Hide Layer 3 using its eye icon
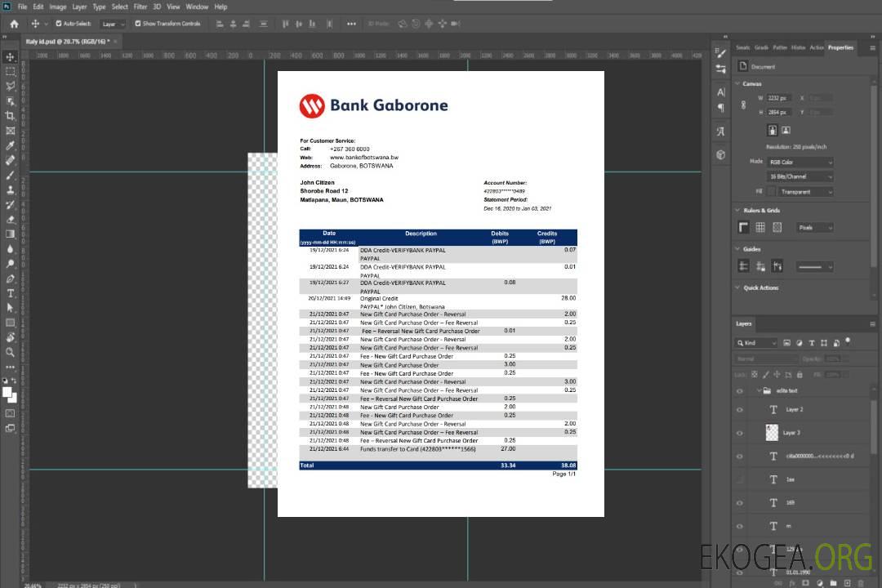 click(x=740, y=434)
